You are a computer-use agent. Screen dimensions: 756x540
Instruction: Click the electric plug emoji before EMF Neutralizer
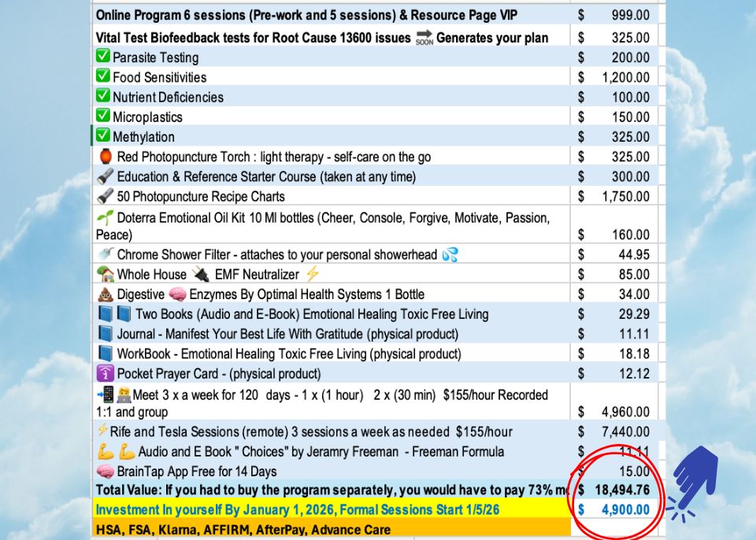coord(201,274)
